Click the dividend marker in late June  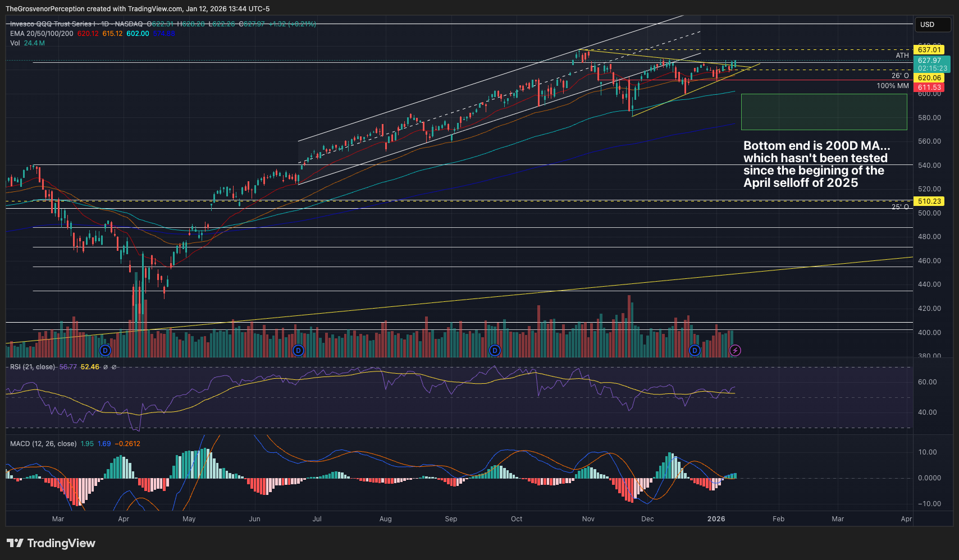pyautogui.click(x=298, y=351)
